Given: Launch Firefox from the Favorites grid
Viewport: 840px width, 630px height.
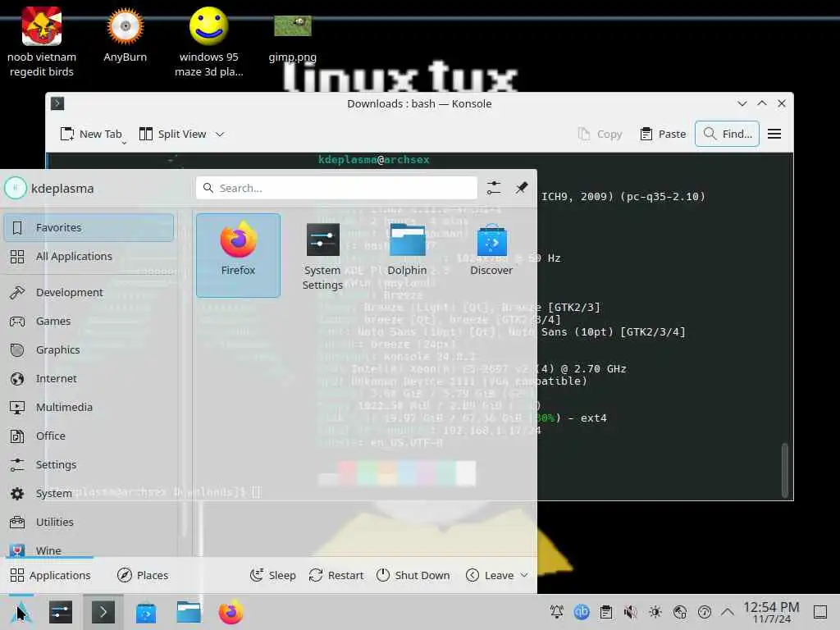Looking at the screenshot, I should point(238,255).
